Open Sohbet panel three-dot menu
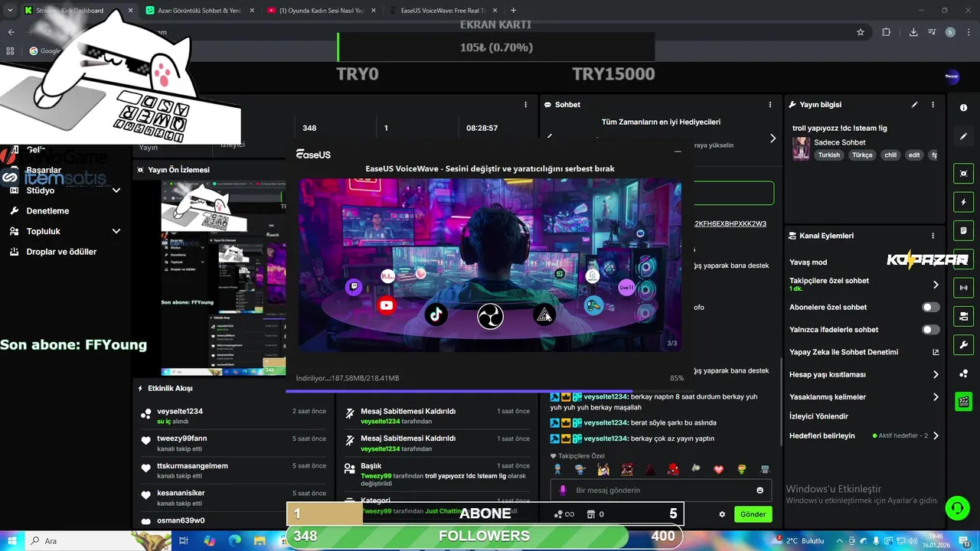980x551 pixels. (x=770, y=105)
